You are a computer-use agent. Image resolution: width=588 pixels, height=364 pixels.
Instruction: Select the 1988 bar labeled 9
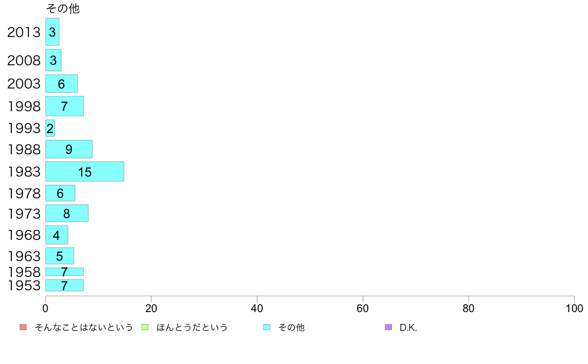point(69,149)
